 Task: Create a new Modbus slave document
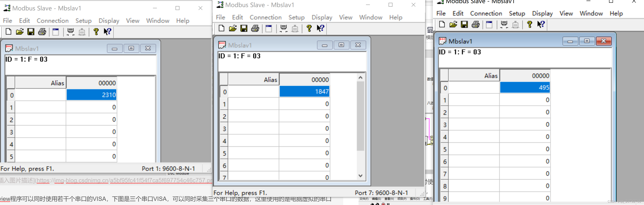(x=8, y=32)
